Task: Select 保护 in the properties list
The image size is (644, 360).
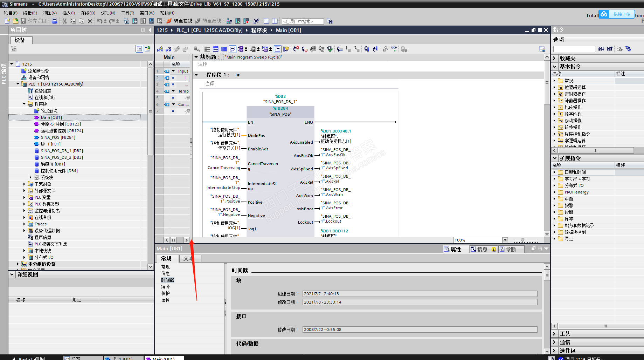Action: [x=166, y=293]
